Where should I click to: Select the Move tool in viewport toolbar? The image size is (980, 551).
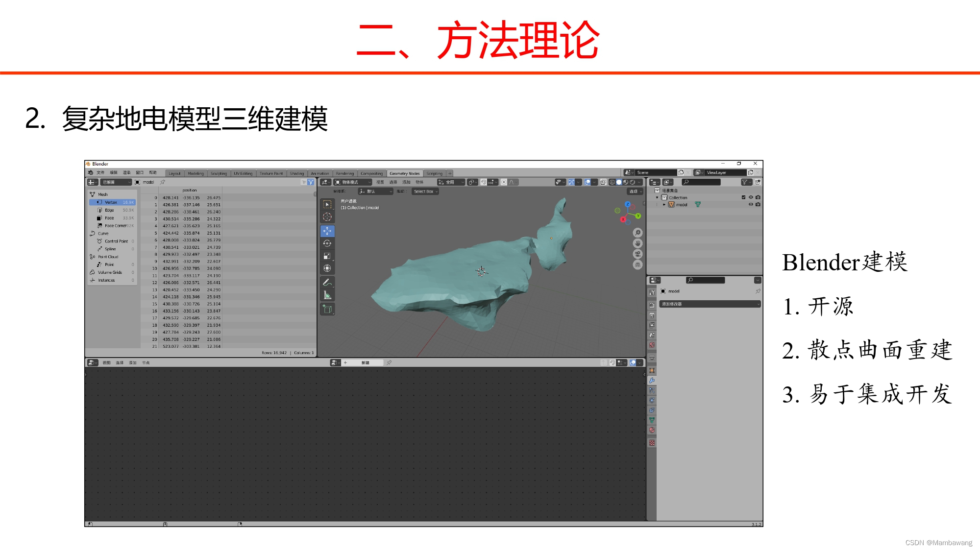[327, 231]
